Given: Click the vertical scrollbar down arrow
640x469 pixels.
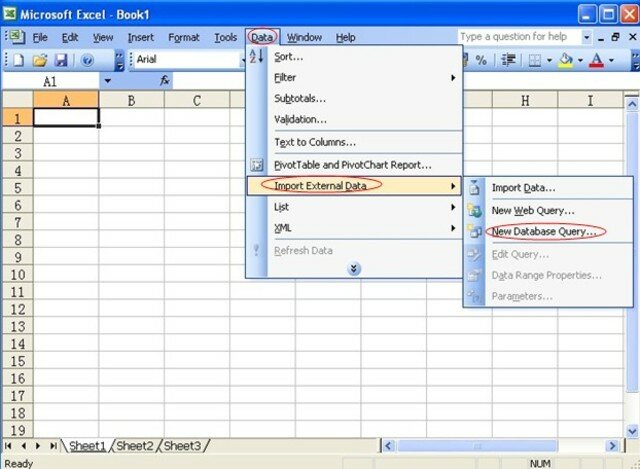Looking at the screenshot, I should tap(632, 431).
